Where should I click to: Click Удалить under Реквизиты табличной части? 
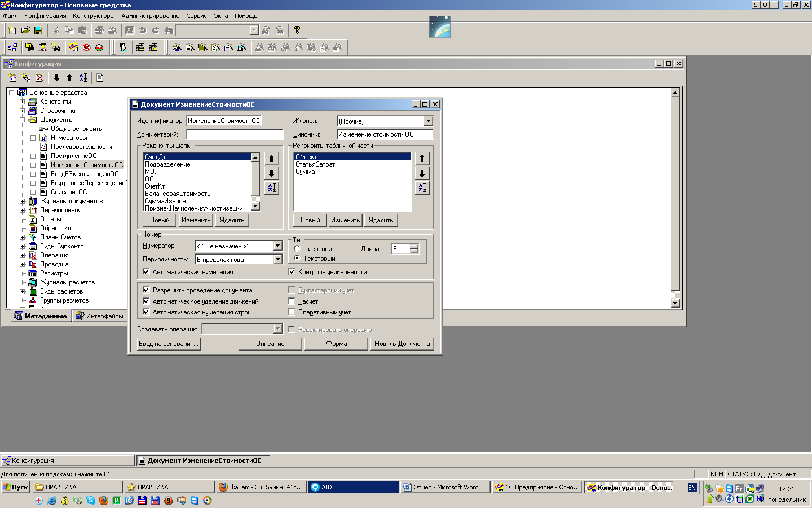tap(381, 220)
